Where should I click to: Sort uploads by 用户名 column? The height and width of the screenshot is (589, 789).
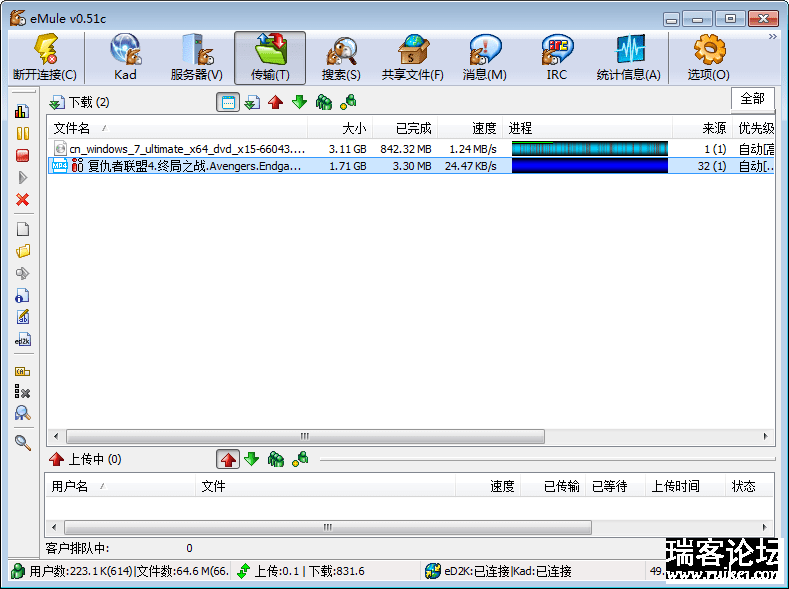pos(121,486)
